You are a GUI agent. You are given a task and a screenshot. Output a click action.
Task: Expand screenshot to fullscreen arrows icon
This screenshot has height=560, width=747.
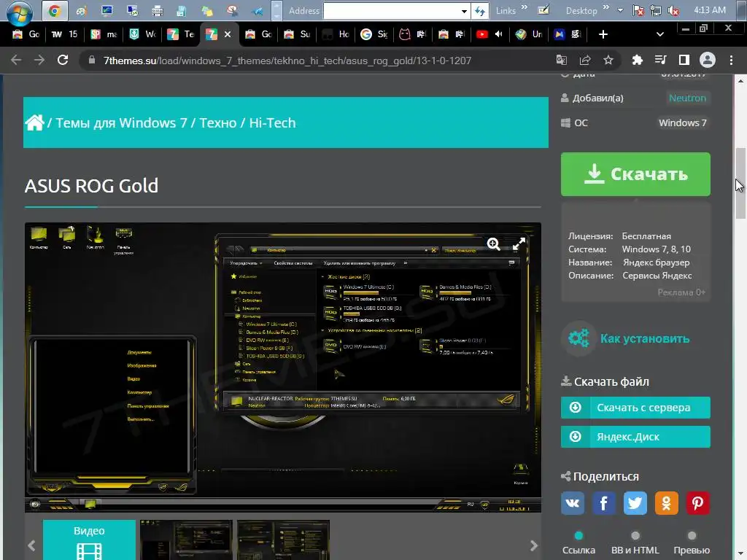click(x=519, y=244)
